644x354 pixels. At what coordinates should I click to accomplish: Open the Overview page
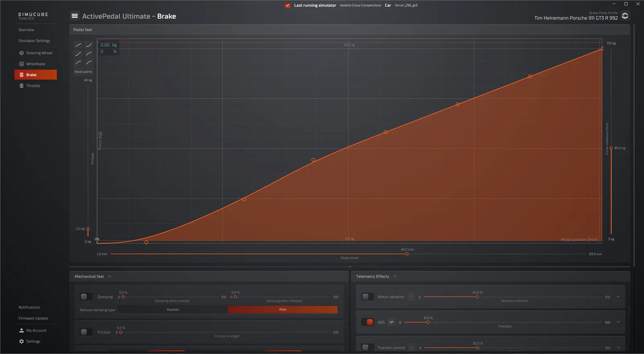pyautogui.click(x=26, y=30)
